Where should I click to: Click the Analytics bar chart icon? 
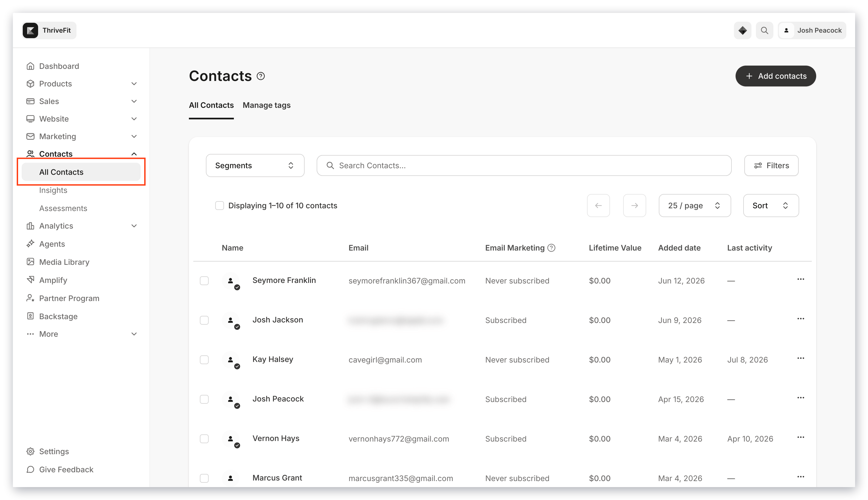click(30, 226)
